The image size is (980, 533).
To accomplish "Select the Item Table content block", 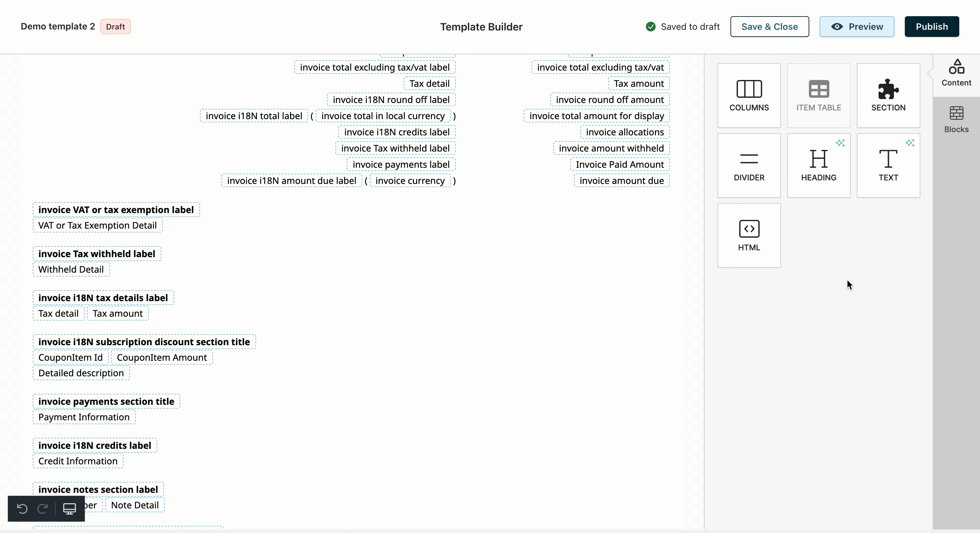I will tap(818, 96).
